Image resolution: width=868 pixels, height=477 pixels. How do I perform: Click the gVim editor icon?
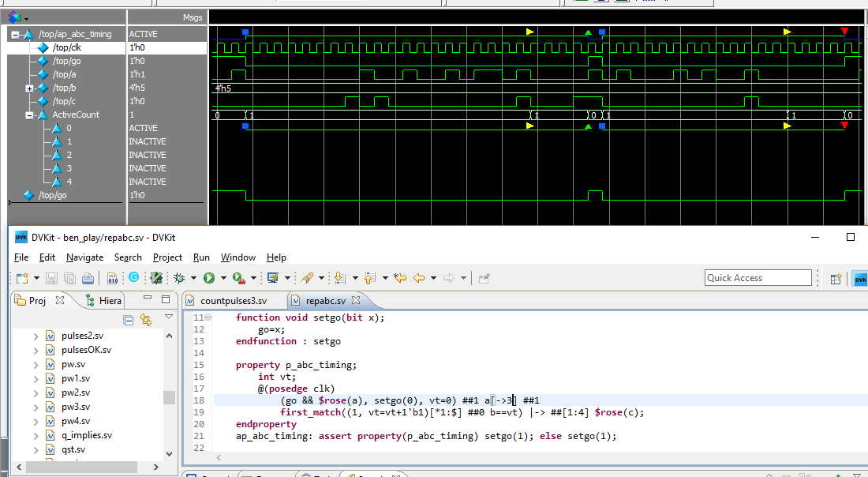pyautogui.click(x=157, y=278)
